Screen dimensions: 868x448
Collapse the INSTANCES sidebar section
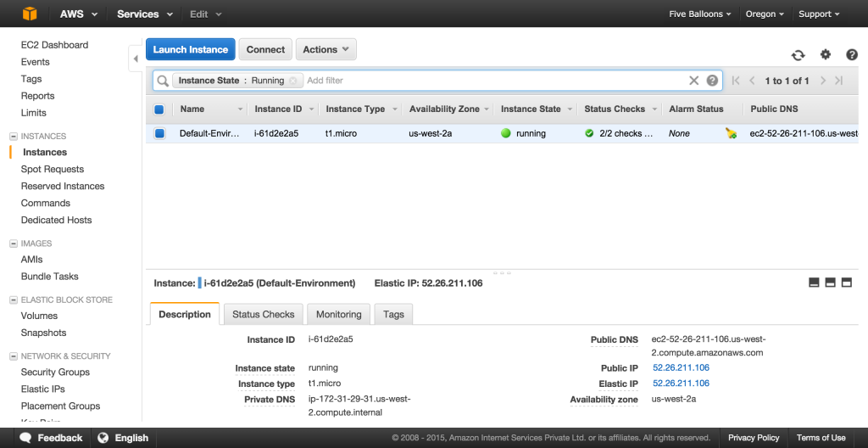click(x=14, y=137)
